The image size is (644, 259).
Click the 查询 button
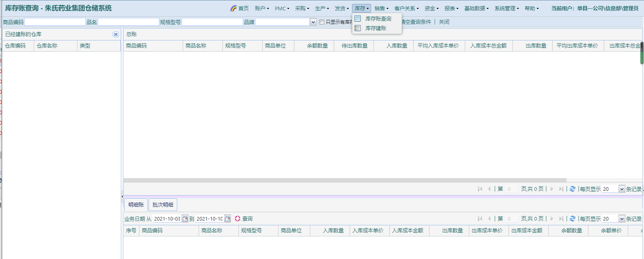244,219
